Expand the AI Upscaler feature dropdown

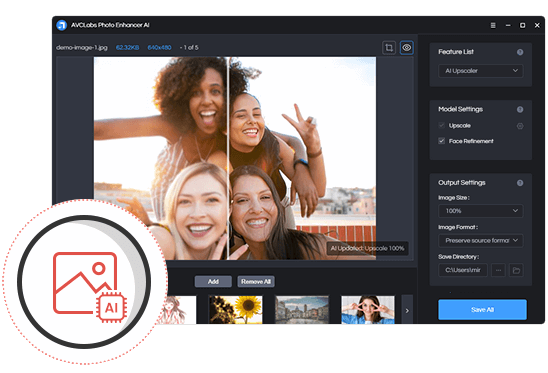[481, 71]
